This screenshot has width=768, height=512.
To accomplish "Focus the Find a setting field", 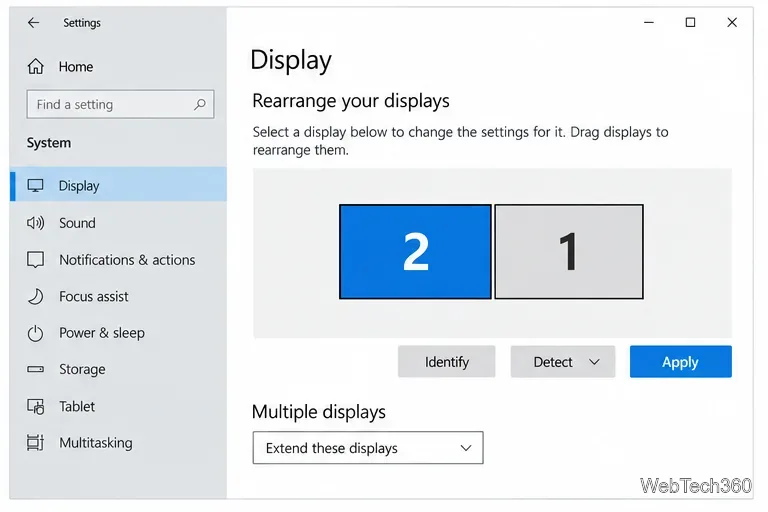I will coord(120,104).
